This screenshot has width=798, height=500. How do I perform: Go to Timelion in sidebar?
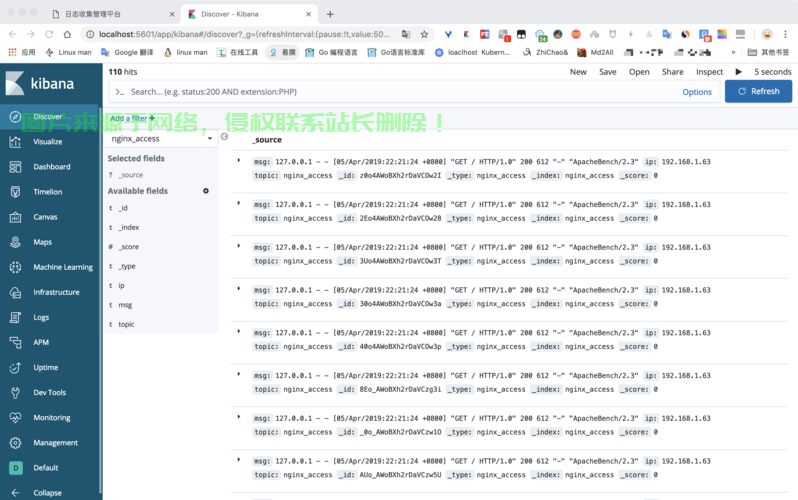(x=49, y=191)
